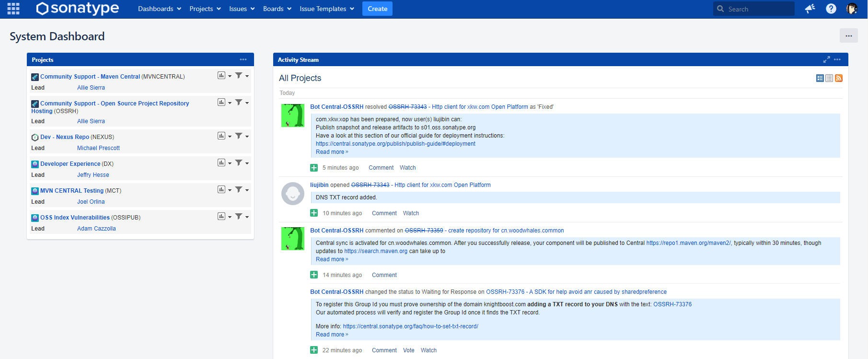Image resolution: width=868 pixels, height=359 pixels.
Task: Click green plus icon beside 5 minutes ago
Action: click(314, 168)
